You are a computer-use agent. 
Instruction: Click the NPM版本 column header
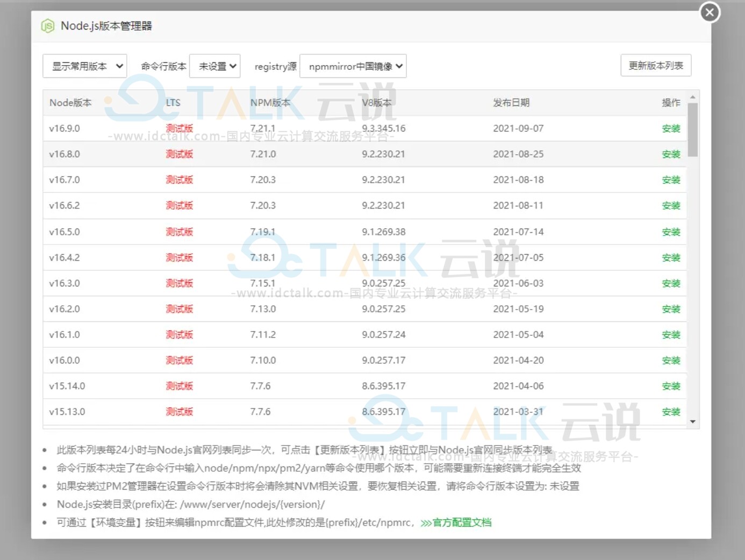tap(270, 103)
